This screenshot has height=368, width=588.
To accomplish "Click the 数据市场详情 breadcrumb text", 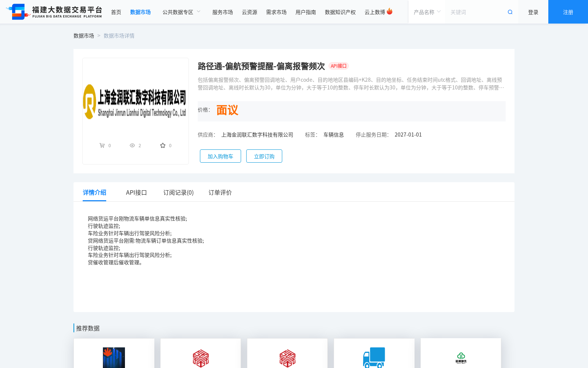I will (119, 36).
